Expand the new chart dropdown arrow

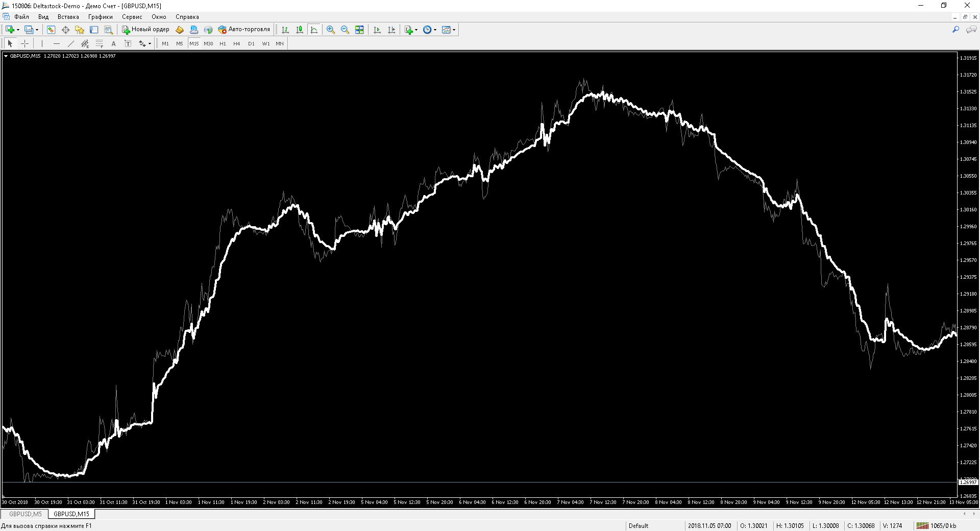(x=18, y=30)
